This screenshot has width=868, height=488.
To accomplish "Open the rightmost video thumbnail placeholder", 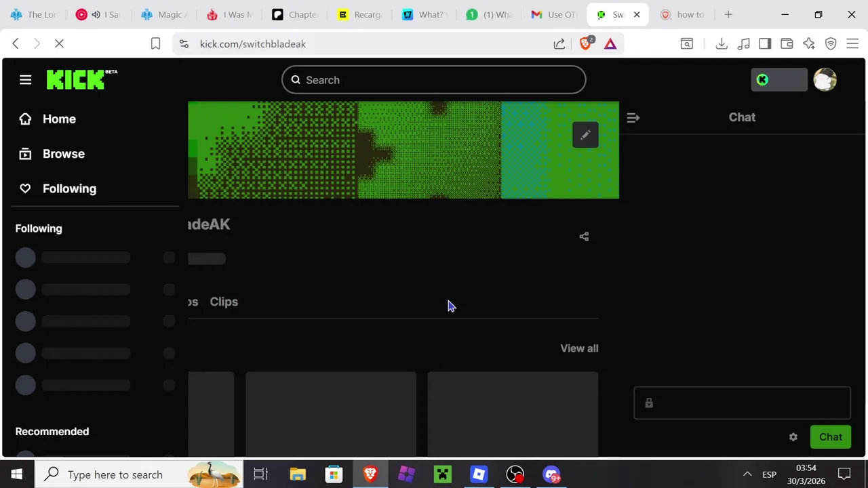I will [x=513, y=414].
